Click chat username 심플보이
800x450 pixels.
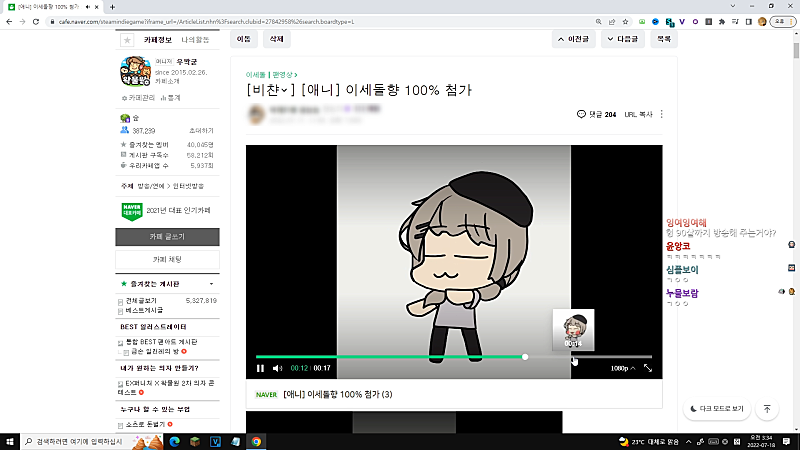click(682, 269)
